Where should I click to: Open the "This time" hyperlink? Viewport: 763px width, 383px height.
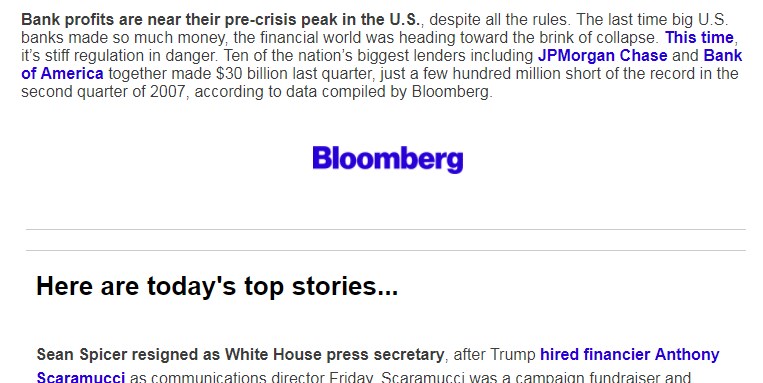699,37
